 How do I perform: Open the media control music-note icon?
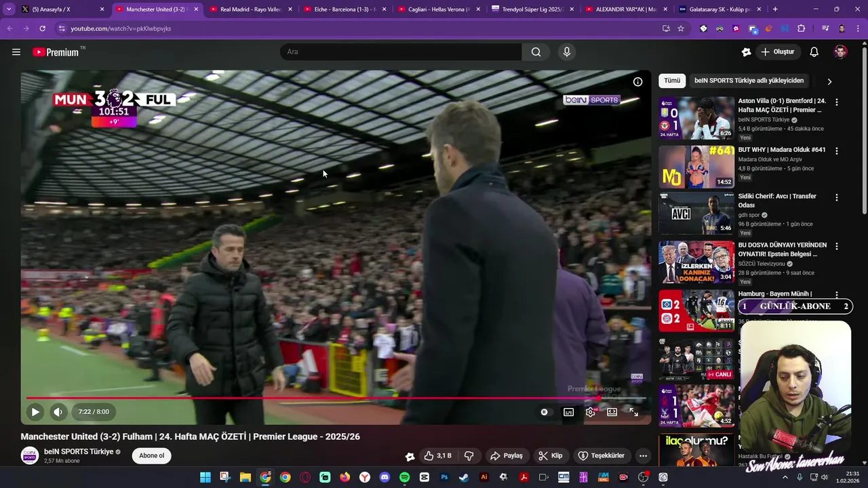pos(825,28)
